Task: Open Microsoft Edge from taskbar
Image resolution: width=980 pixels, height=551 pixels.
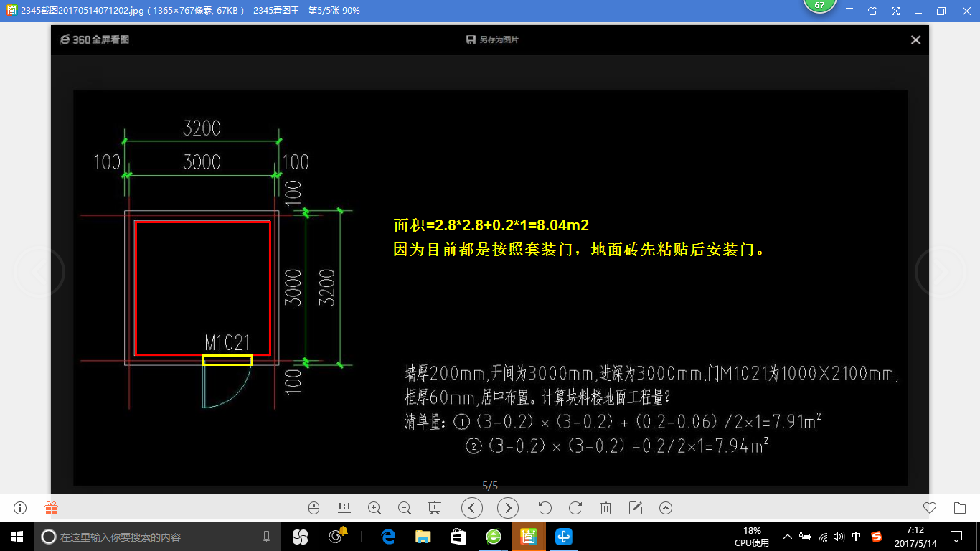Action: pos(389,537)
